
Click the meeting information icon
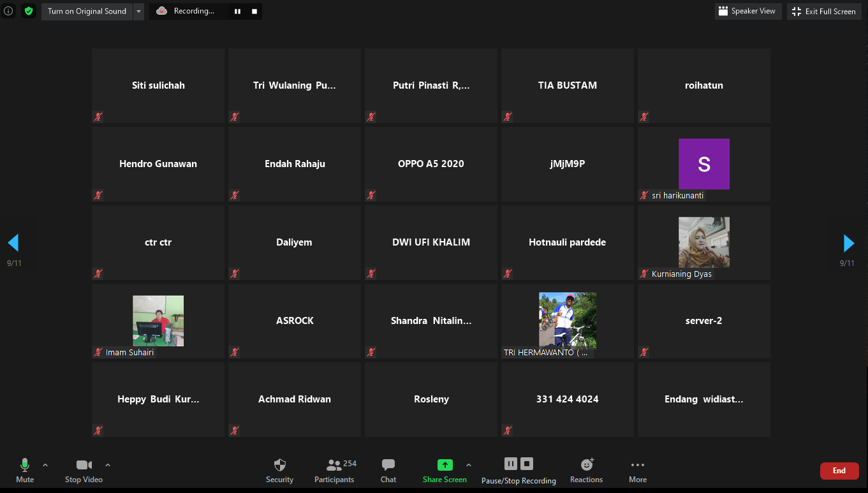click(x=8, y=11)
